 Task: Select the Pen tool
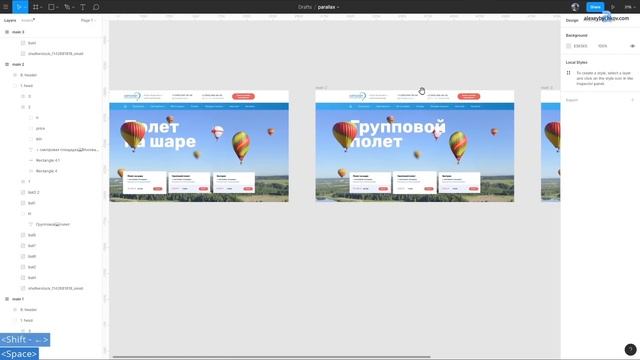[x=67, y=7]
